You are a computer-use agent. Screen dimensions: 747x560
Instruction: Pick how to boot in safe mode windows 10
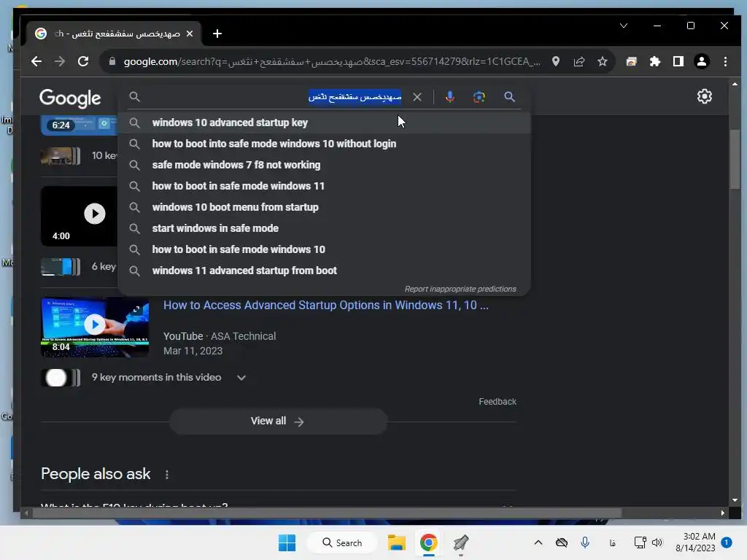(325, 249)
